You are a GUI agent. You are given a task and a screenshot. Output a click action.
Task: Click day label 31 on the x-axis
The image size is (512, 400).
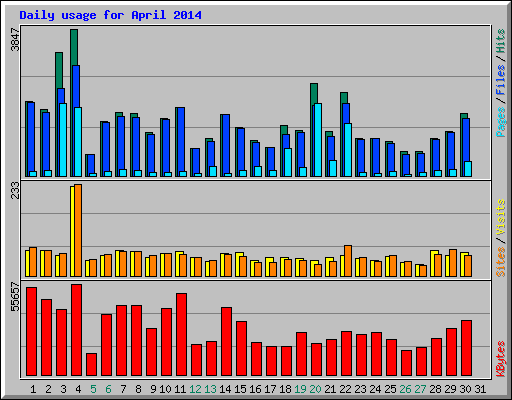[x=480, y=389]
